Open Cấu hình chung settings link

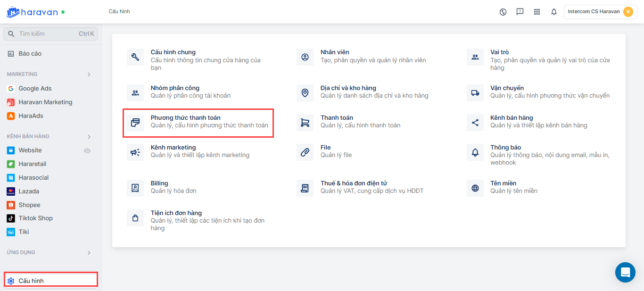pos(173,52)
